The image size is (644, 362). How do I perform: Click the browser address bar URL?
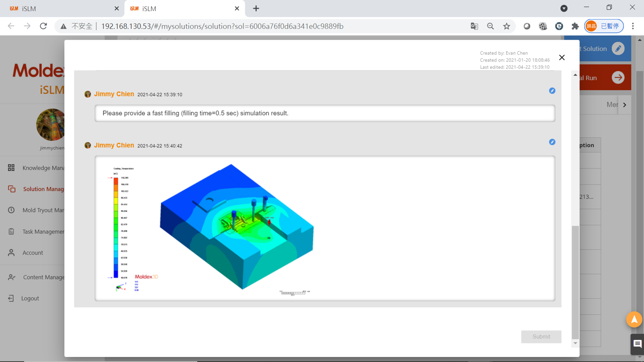click(x=222, y=26)
